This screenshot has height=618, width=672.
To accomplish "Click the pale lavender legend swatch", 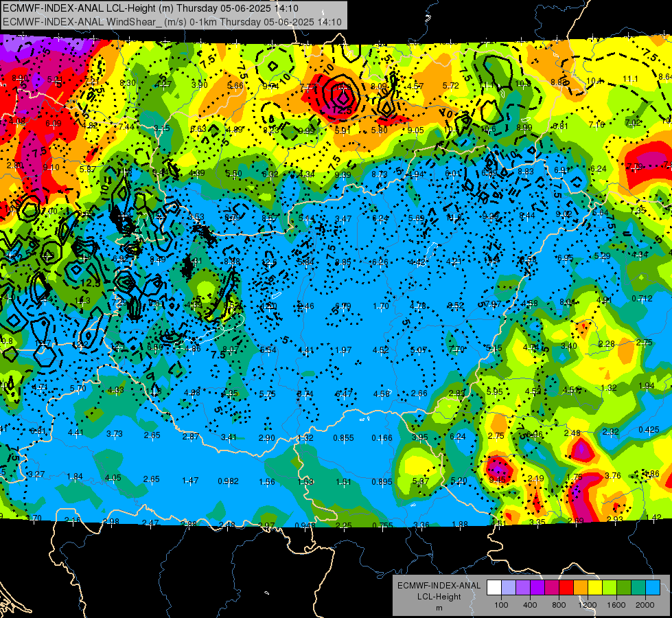I will coord(509,587).
